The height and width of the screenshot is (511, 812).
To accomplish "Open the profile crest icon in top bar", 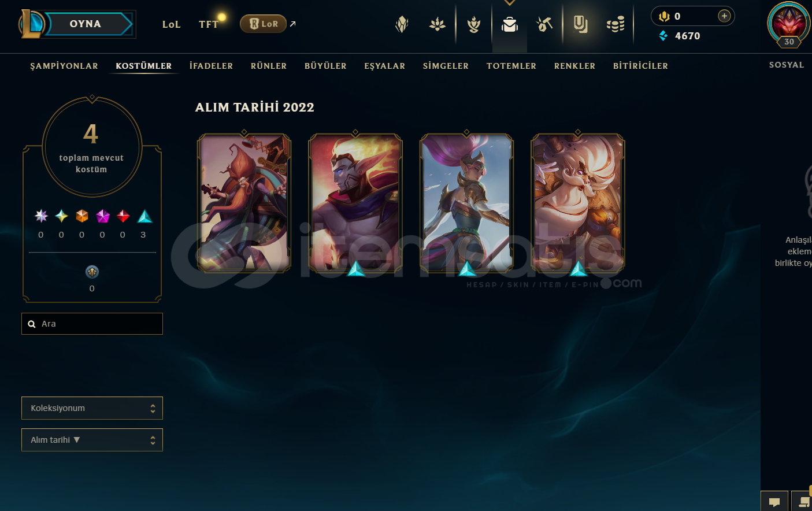I will click(474, 24).
